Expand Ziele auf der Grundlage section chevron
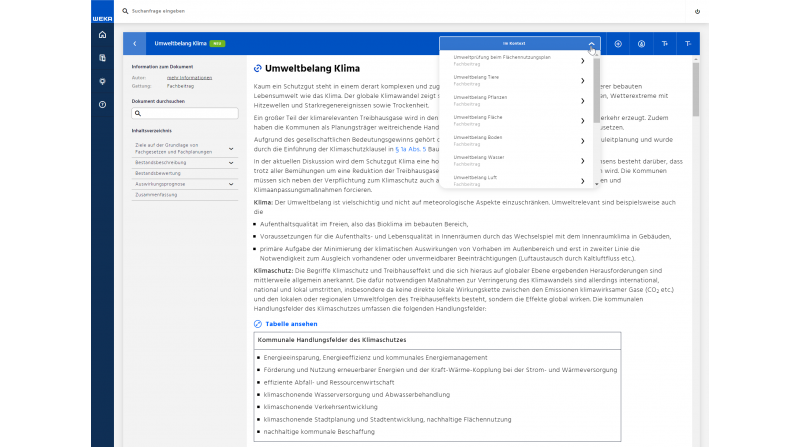Image resolution: width=800 pixels, height=447 pixels. pyautogui.click(x=231, y=148)
